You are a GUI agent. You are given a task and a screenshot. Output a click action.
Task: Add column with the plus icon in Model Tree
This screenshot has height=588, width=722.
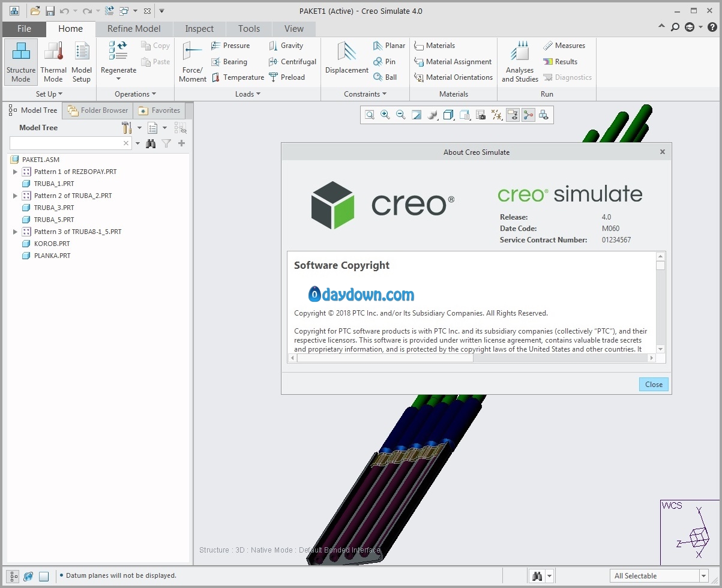(181, 143)
